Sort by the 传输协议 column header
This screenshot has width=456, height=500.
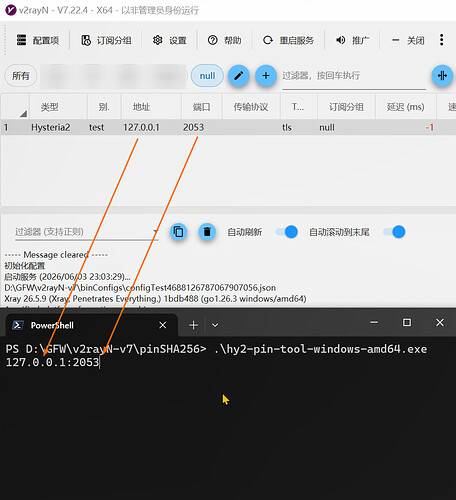point(251,107)
